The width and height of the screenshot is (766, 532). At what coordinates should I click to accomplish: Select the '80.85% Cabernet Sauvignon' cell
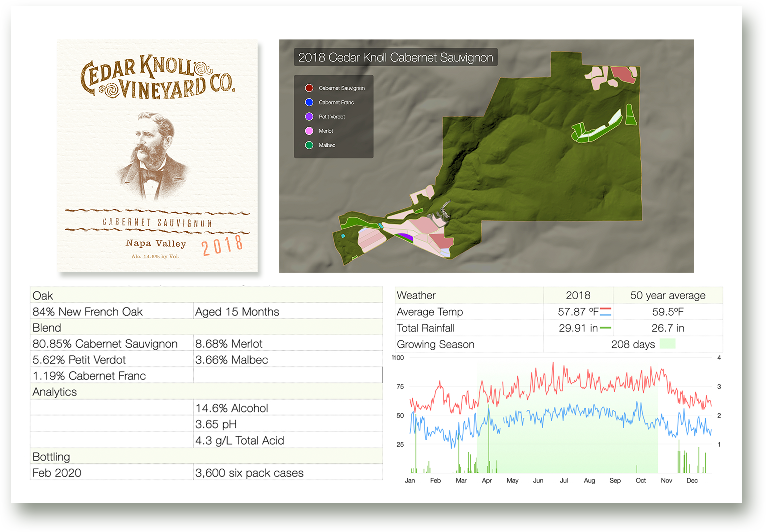[112, 343]
